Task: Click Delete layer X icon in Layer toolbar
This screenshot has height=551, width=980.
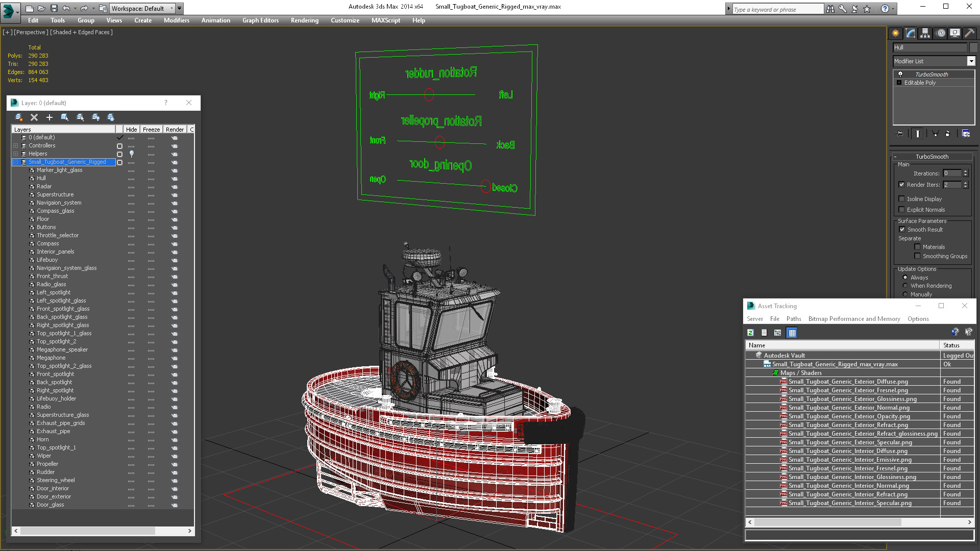Action: click(x=34, y=117)
